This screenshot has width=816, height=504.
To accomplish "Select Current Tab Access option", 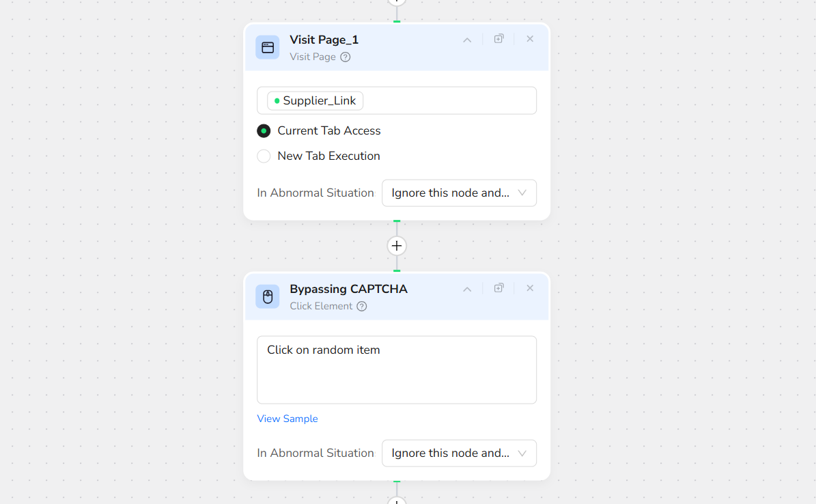I will tap(264, 130).
